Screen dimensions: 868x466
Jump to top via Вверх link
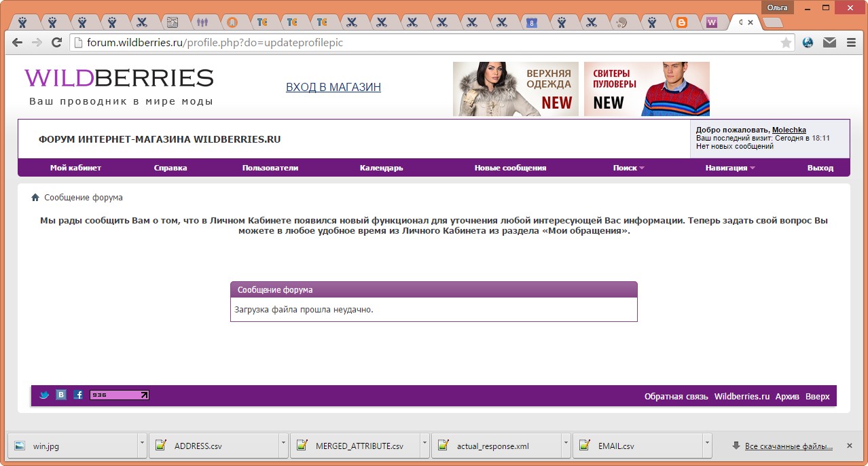pyautogui.click(x=818, y=397)
